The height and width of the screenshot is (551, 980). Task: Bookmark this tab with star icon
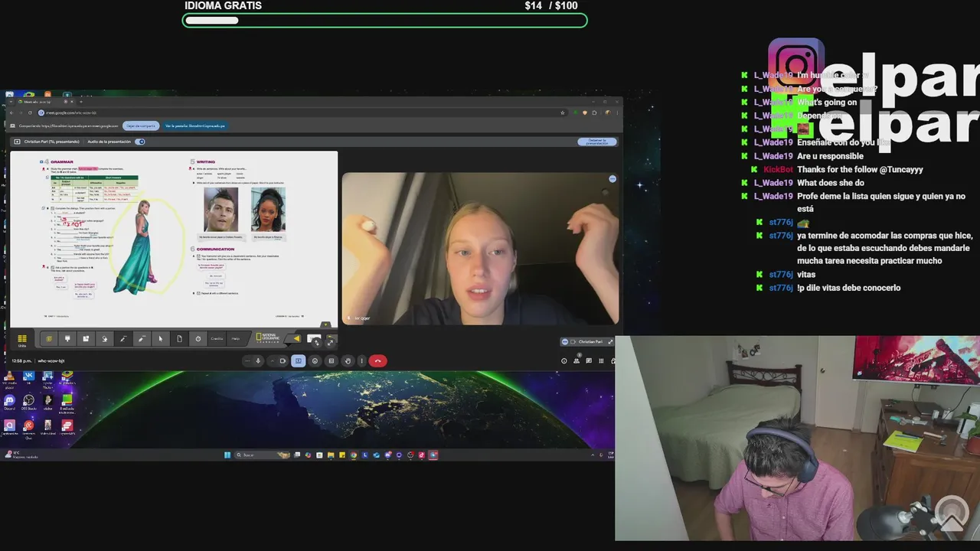pos(563,112)
